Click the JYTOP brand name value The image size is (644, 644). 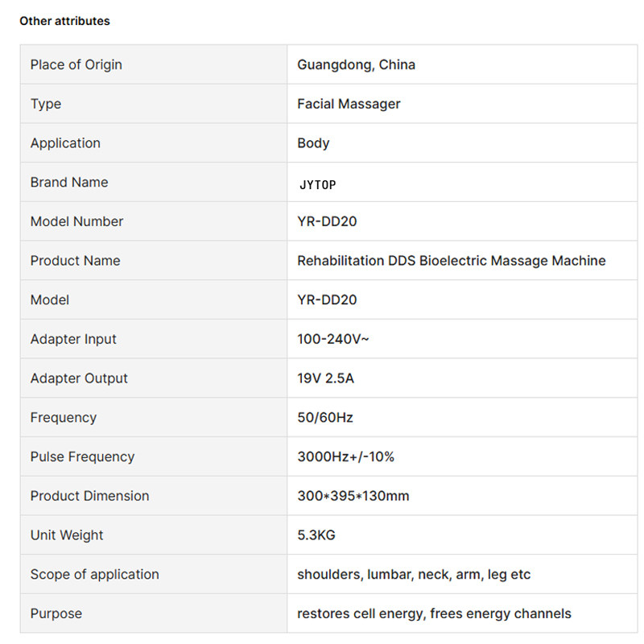[317, 185]
